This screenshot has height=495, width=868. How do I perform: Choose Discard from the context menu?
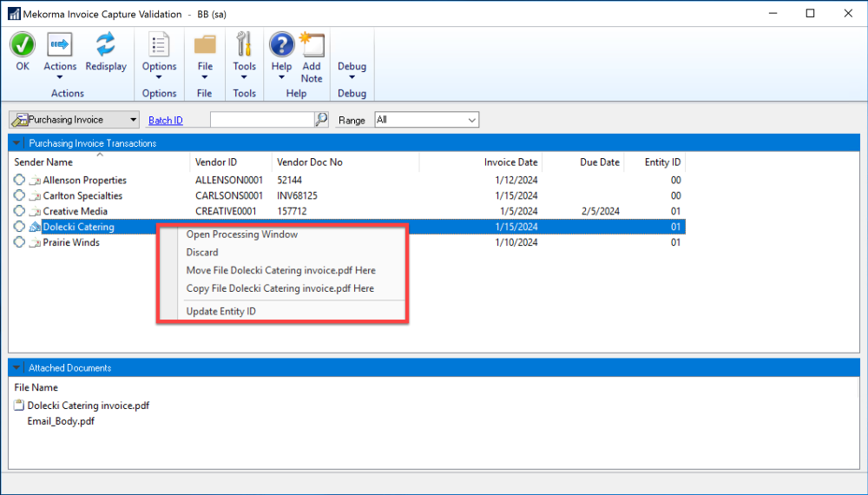point(202,252)
